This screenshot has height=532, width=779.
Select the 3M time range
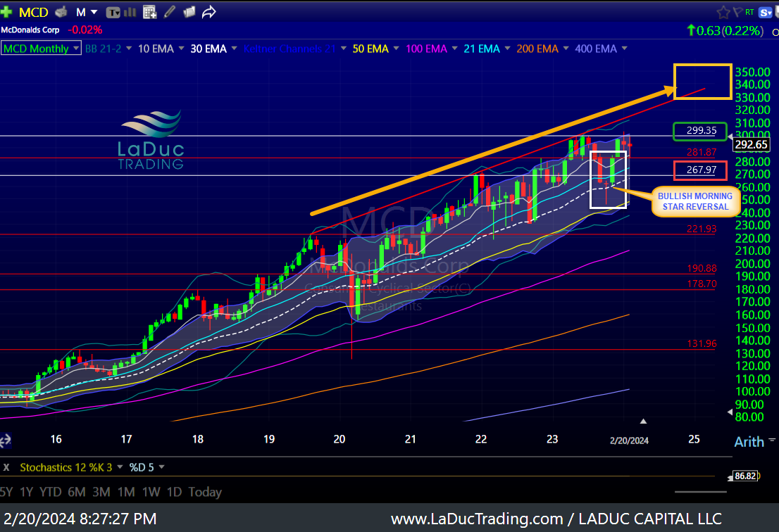click(x=101, y=492)
